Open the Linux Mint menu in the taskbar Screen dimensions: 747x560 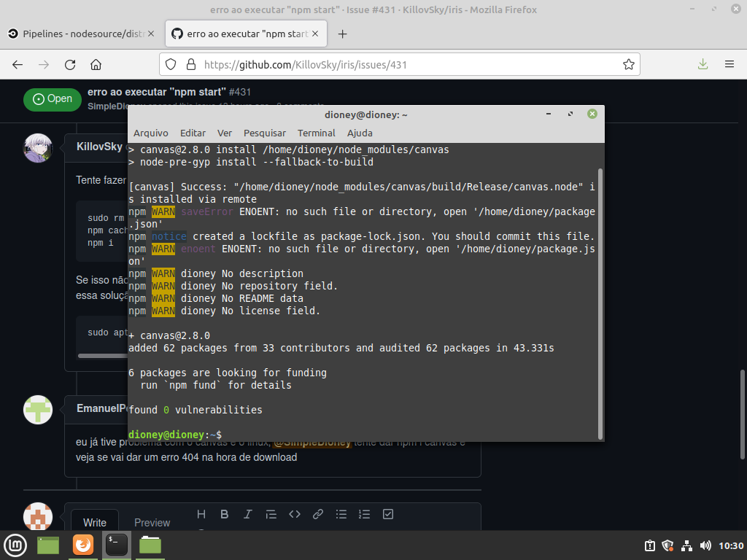tap(15, 545)
